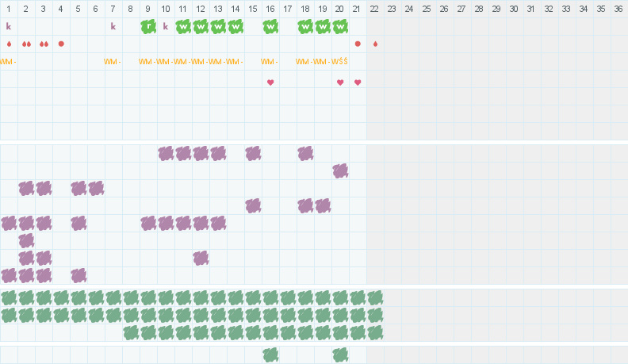Select the day 36 column header
This screenshot has width=628, height=364.
(x=618, y=9)
